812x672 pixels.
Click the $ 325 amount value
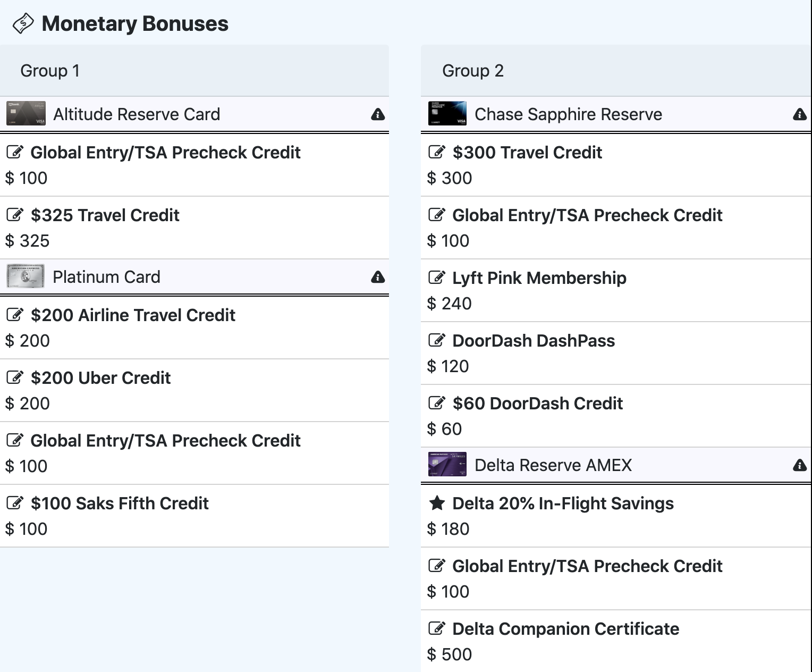(27, 241)
